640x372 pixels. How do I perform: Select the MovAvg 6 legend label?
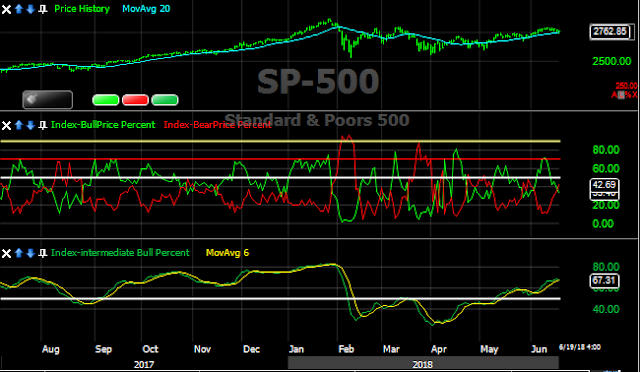click(227, 253)
